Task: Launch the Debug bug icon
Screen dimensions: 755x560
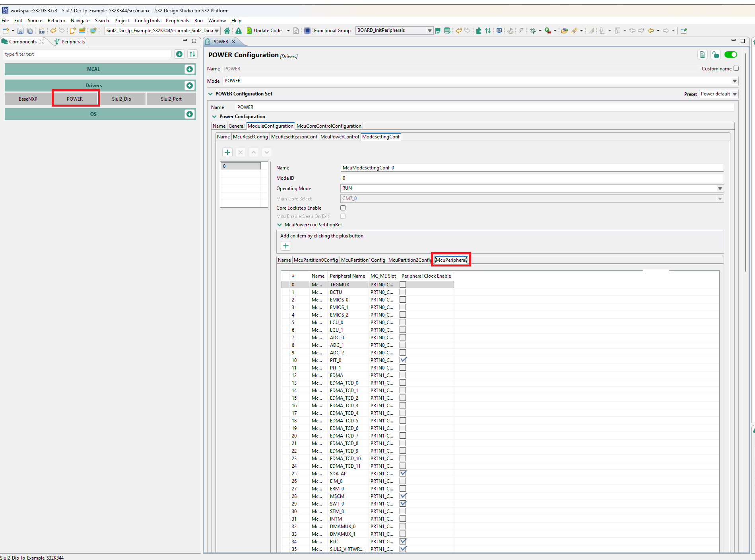Action: point(533,31)
